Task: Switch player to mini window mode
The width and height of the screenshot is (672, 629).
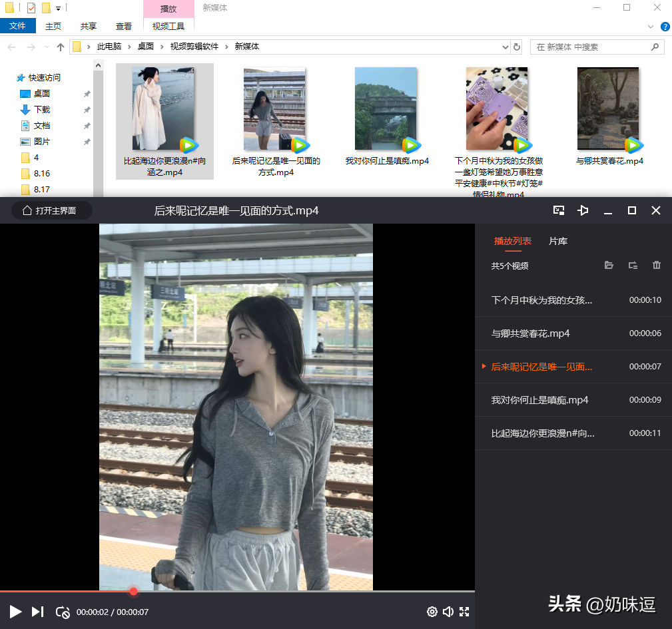Action: (558, 210)
